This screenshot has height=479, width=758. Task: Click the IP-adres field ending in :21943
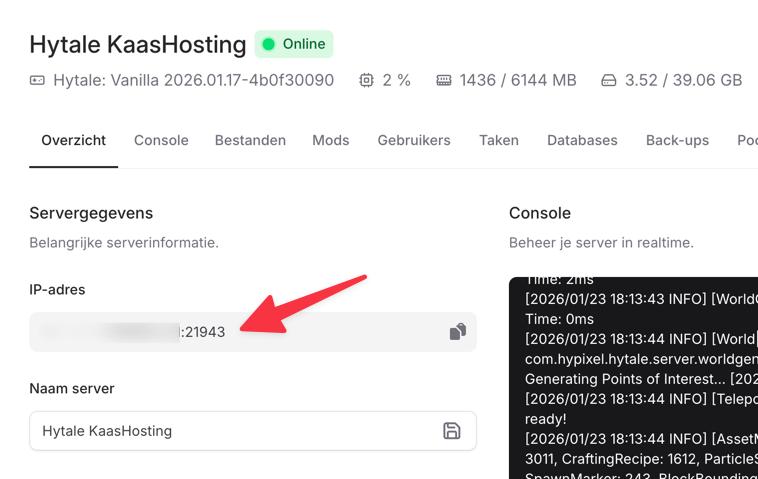200,332
